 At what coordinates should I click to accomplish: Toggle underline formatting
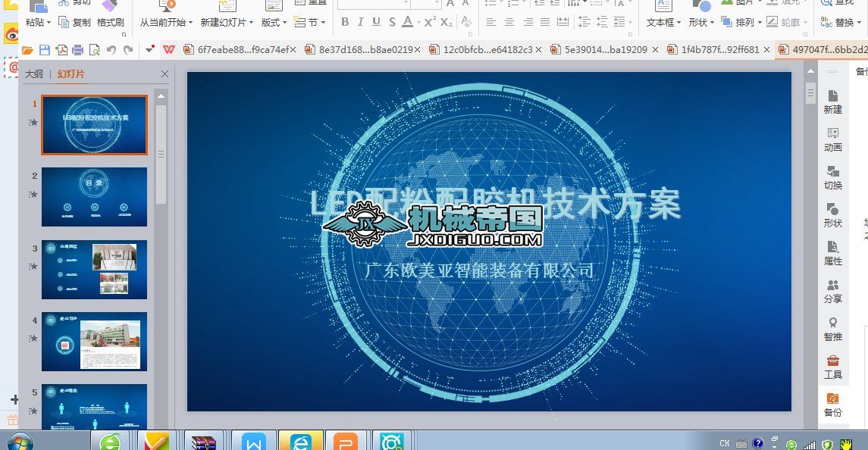[377, 22]
